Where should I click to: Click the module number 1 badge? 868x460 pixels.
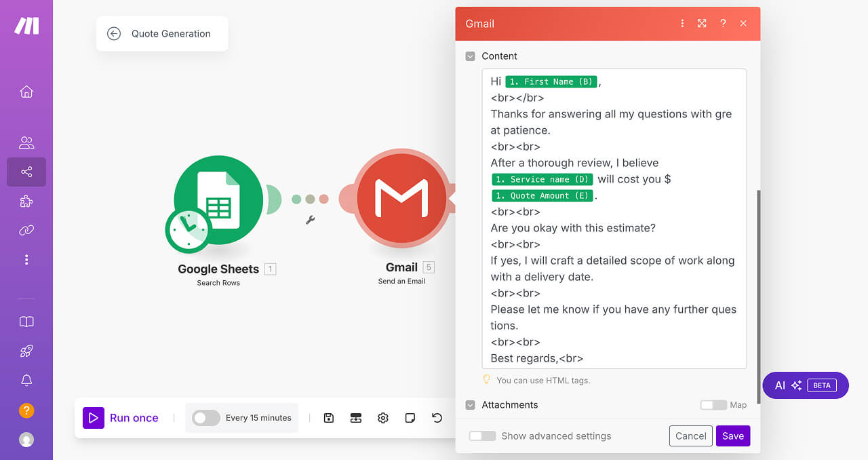click(x=270, y=269)
